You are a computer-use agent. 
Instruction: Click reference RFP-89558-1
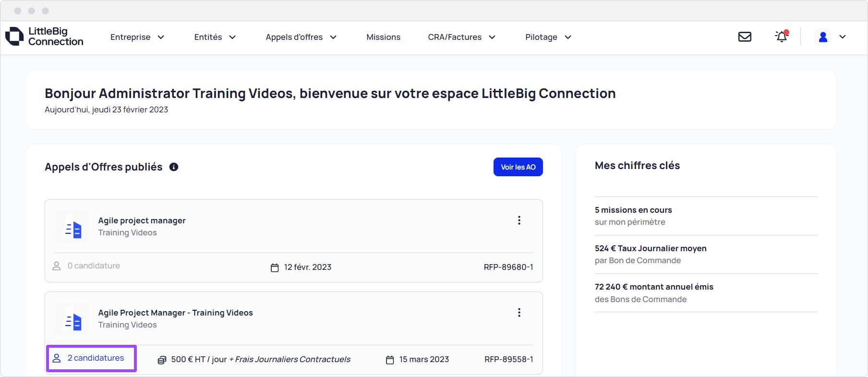[x=509, y=359]
